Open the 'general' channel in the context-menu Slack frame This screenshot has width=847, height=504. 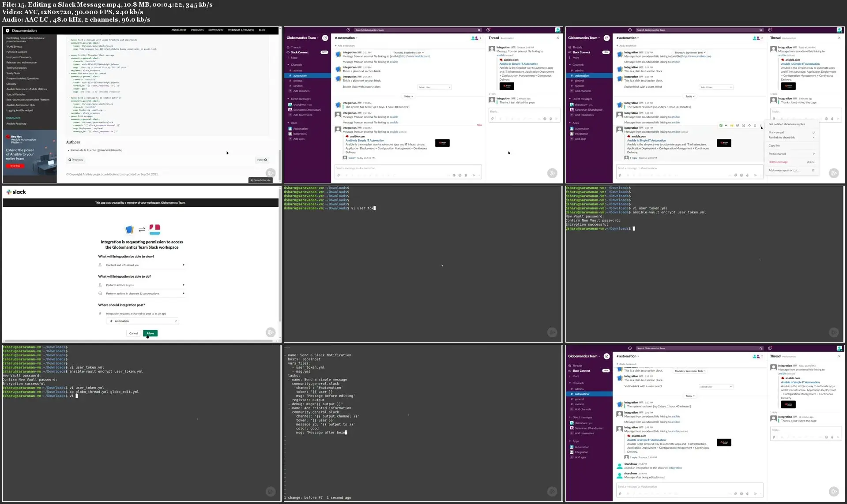580,81
